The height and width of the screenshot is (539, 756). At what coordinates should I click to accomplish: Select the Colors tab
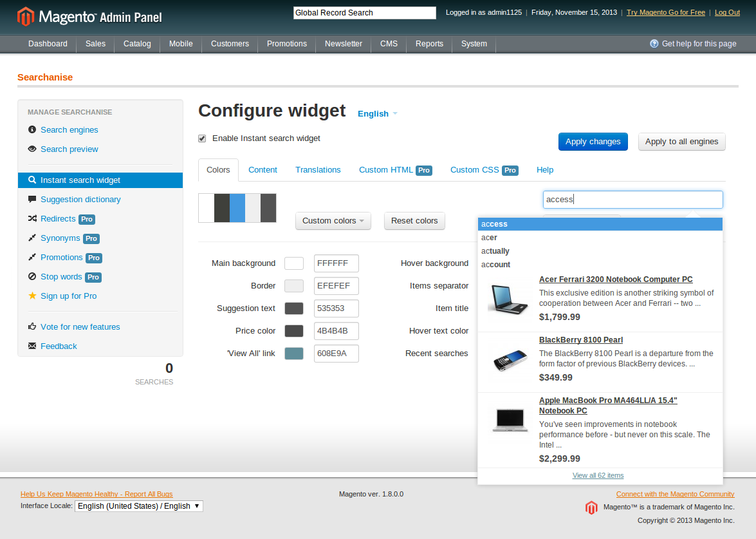(x=218, y=170)
